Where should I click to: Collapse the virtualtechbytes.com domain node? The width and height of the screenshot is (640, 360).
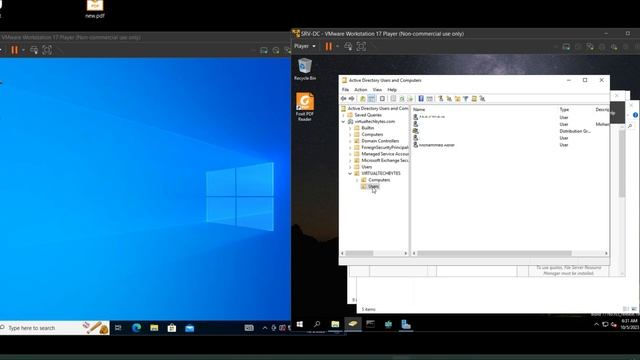tap(343, 122)
